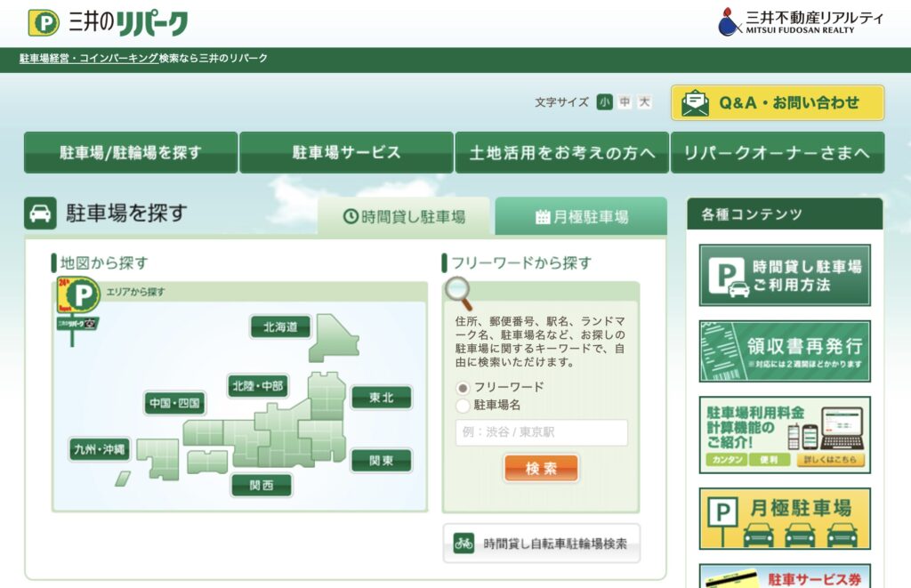
Task: Open 駐車場利用料金計算機能のご紹介 banner
Action: pyautogui.click(x=785, y=435)
